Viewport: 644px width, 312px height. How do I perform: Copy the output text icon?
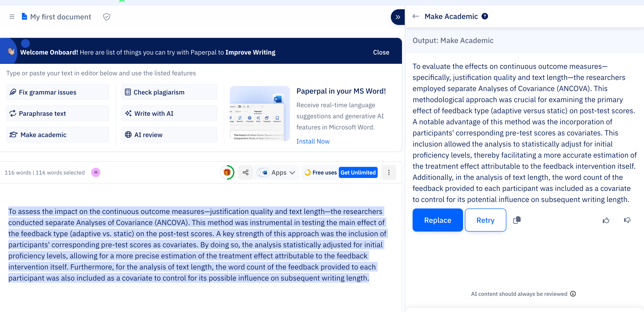pos(517,220)
